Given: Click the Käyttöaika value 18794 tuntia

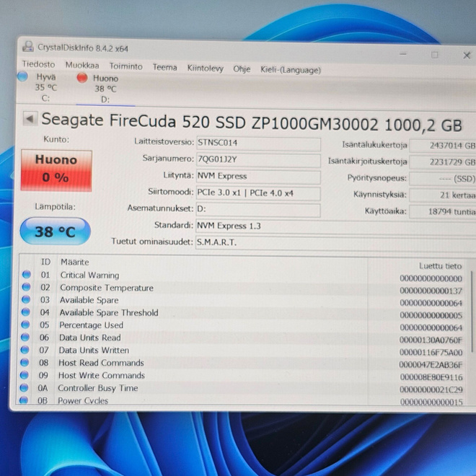Looking at the screenshot, I should click(x=443, y=211).
